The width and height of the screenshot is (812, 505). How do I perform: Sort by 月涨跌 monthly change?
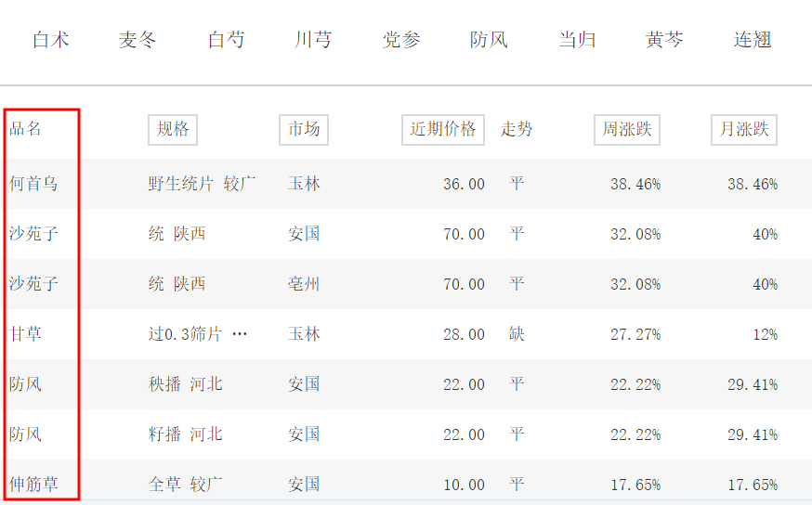744,130
